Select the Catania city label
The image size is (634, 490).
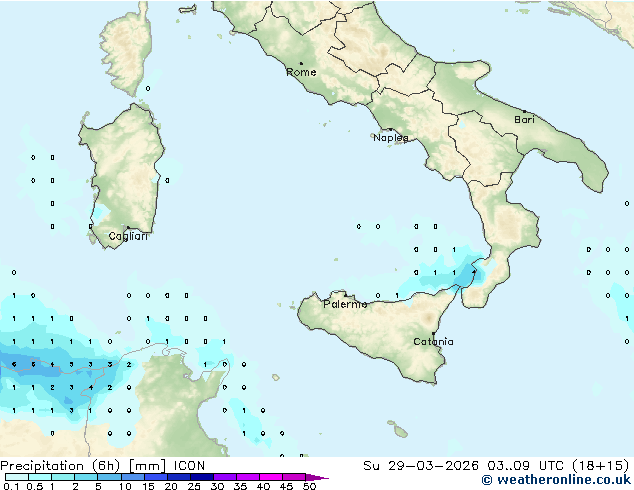coord(433,342)
